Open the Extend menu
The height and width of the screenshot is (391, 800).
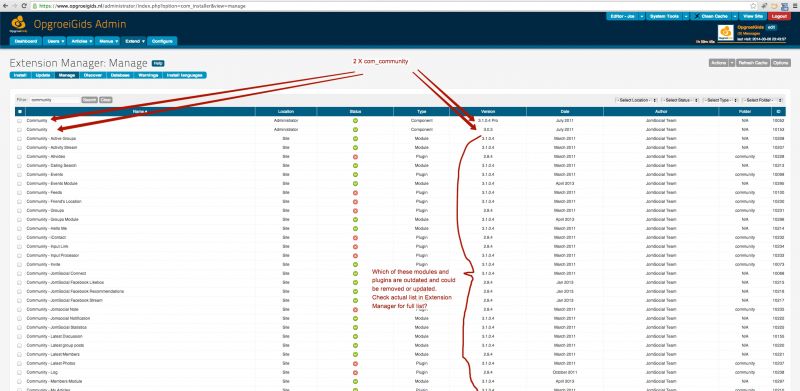pyautogui.click(x=135, y=41)
